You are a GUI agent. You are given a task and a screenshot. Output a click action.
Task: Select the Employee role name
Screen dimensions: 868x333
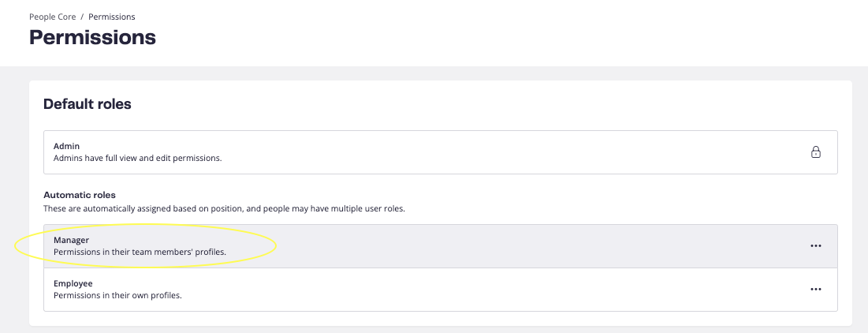73,284
